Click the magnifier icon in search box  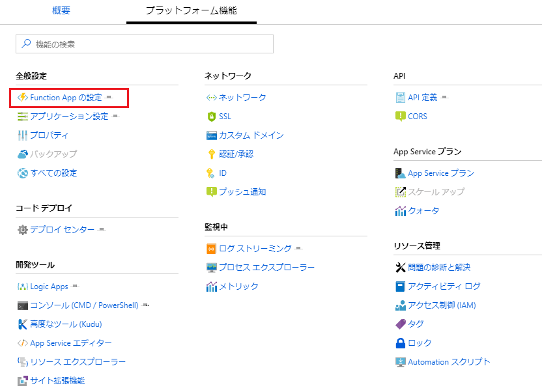pos(26,44)
